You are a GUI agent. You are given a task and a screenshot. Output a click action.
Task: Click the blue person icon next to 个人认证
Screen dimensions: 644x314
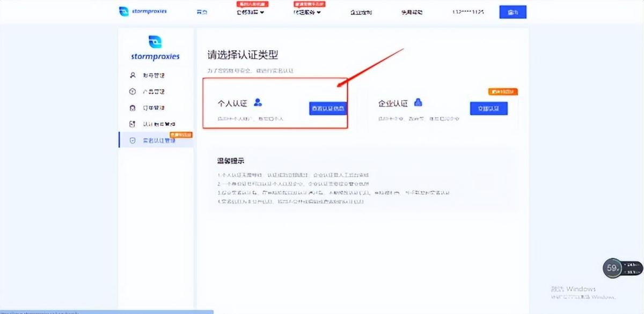pyautogui.click(x=257, y=103)
